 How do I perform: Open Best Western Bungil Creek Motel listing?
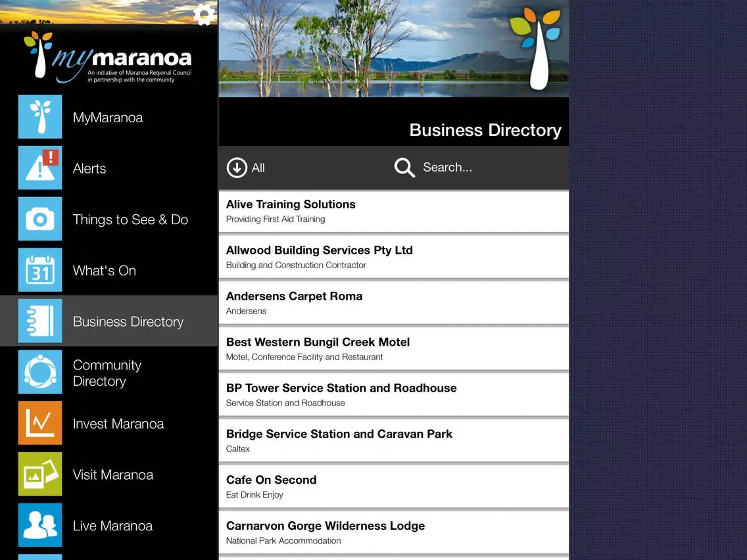click(393, 349)
